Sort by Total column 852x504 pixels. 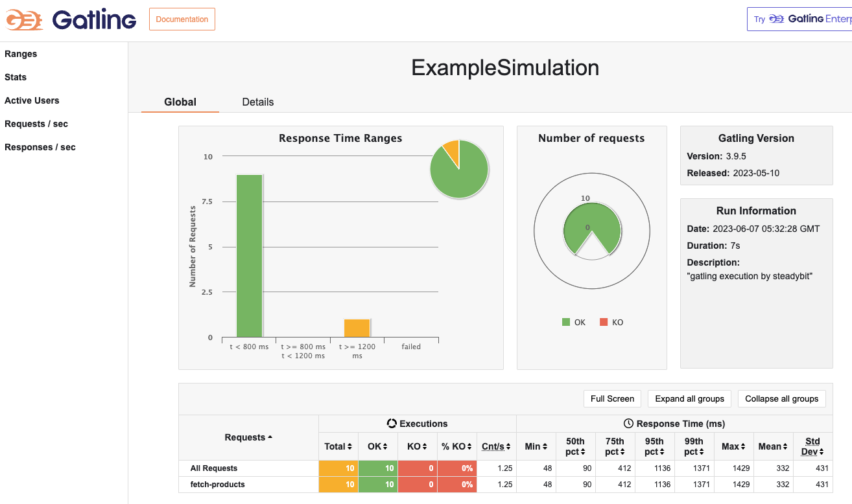coord(338,446)
